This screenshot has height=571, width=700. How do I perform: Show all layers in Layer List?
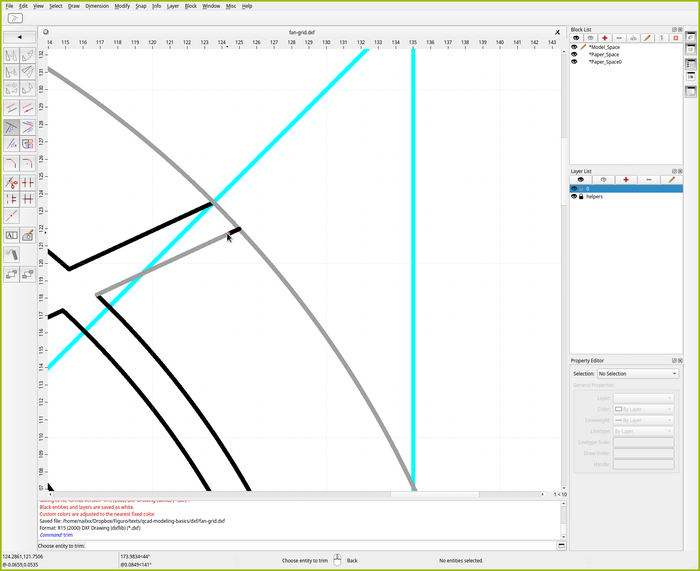pyautogui.click(x=579, y=179)
